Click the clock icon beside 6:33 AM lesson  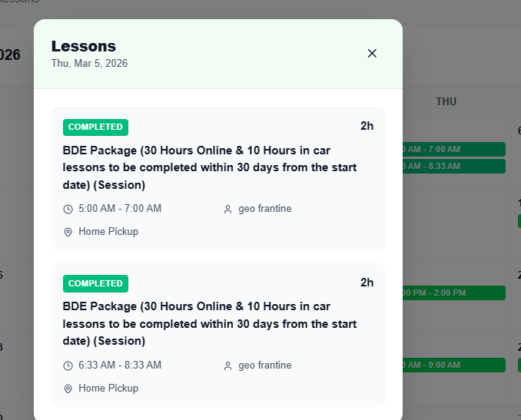click(68, 365)
